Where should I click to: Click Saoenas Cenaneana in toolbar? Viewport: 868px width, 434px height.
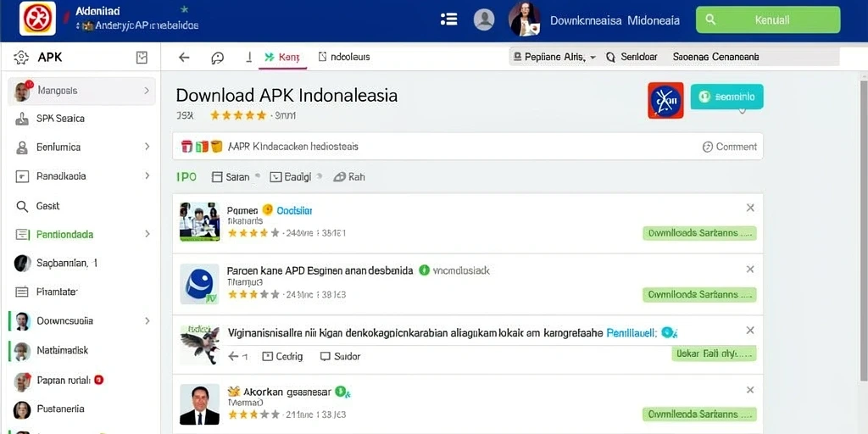click(x=715, y=57)
